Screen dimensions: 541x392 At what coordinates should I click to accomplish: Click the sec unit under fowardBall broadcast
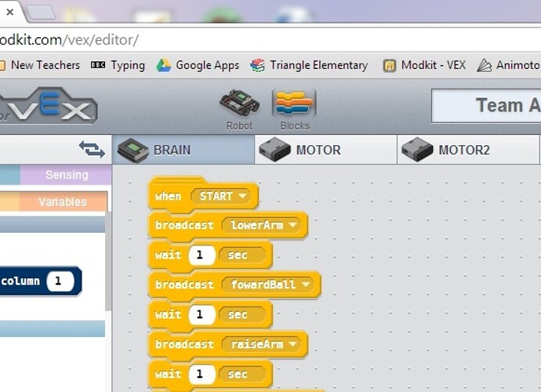(242, 314)
